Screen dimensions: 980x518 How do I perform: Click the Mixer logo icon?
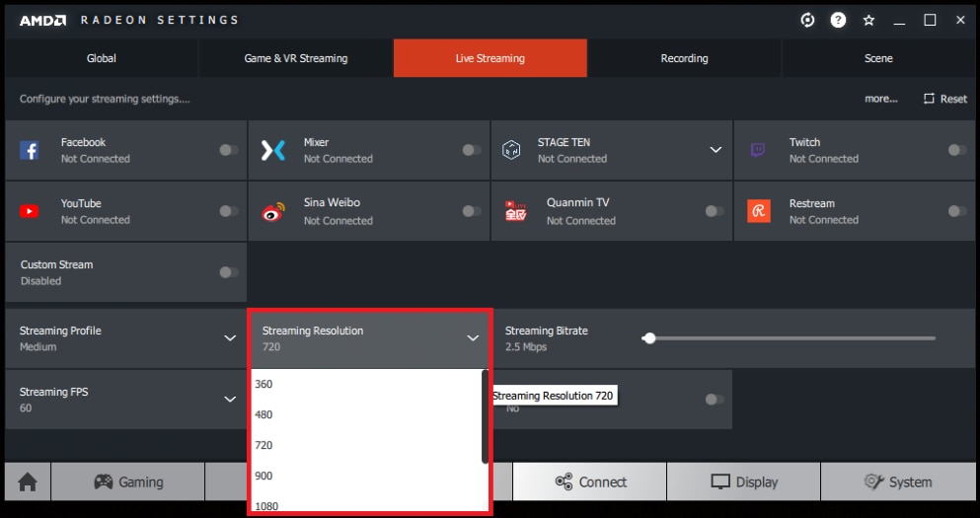(273, 150)
